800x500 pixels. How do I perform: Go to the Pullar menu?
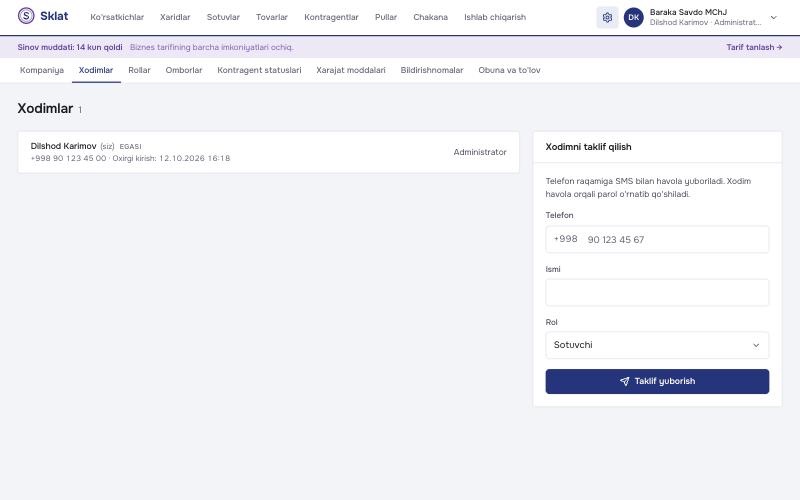pos(386,17)
